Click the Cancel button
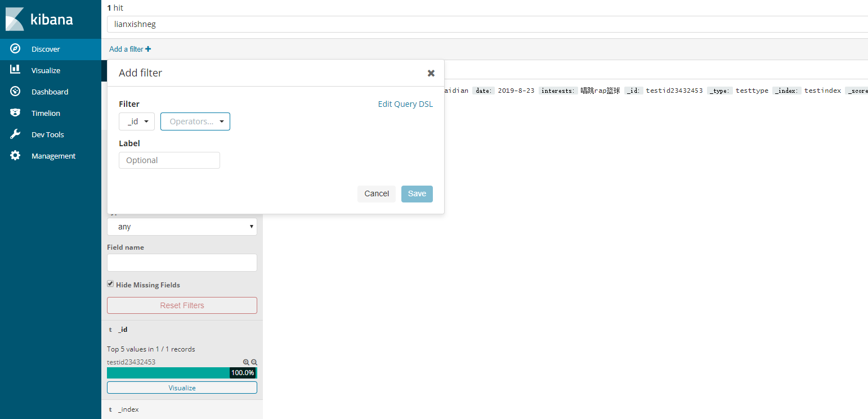The width and height of the screenshot is (868, 419). point(377,193)
